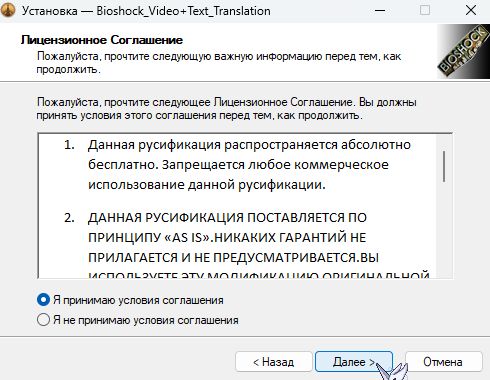The width and height of the screenshot is (490, 380).
Task: Click the 'Лицензионное Соглашение' heading
Action: point(102,40)
